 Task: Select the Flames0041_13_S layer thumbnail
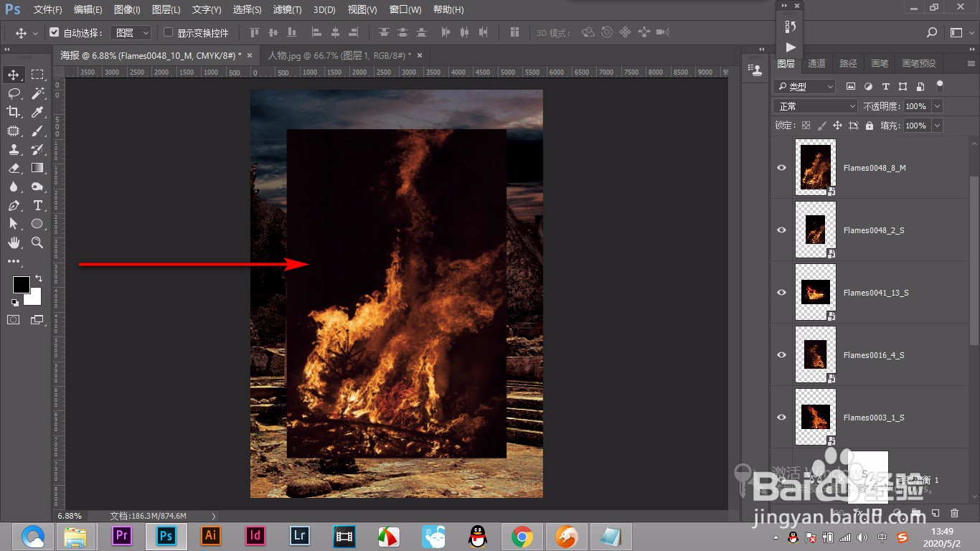[816, 292]
